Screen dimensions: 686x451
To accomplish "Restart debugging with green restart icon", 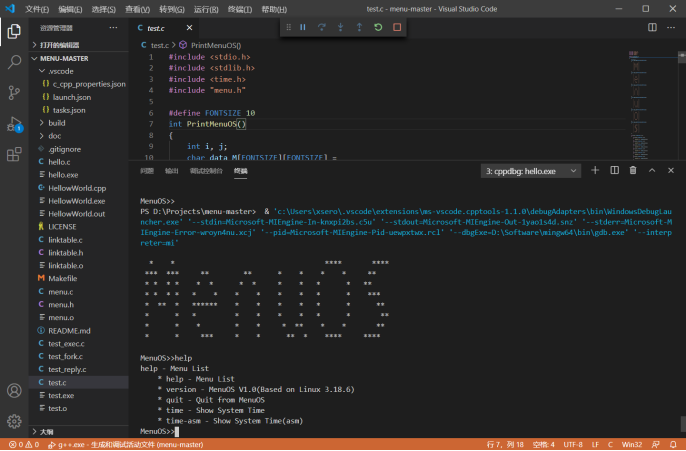I will [x=378, y=27].
